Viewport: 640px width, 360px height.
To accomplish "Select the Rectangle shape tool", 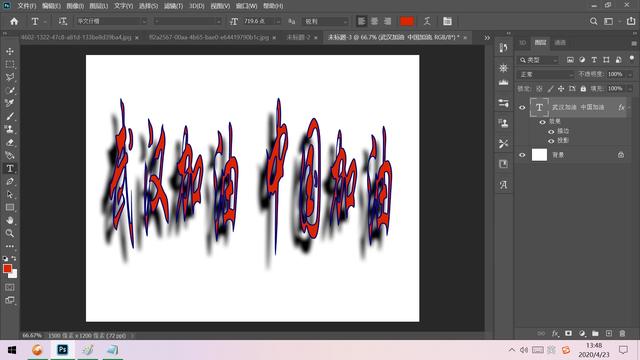I will [10, 207].
